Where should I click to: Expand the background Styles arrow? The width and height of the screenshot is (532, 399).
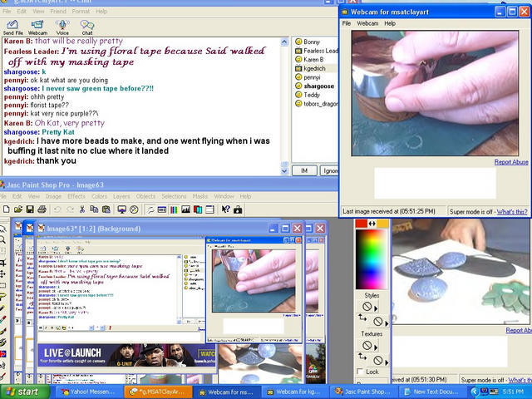tap(387, 323)
